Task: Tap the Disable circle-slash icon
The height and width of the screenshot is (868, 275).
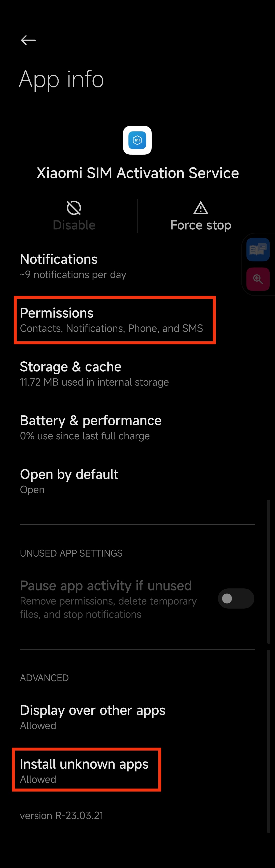Action: click(74, 207)
